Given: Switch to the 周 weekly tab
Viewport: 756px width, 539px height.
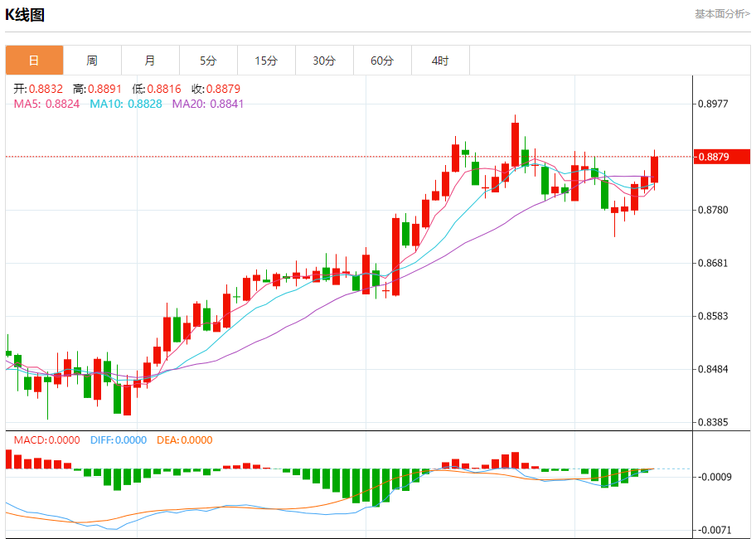Looking at the screenshot, I should pyautogui.click(x=92, y=61).
